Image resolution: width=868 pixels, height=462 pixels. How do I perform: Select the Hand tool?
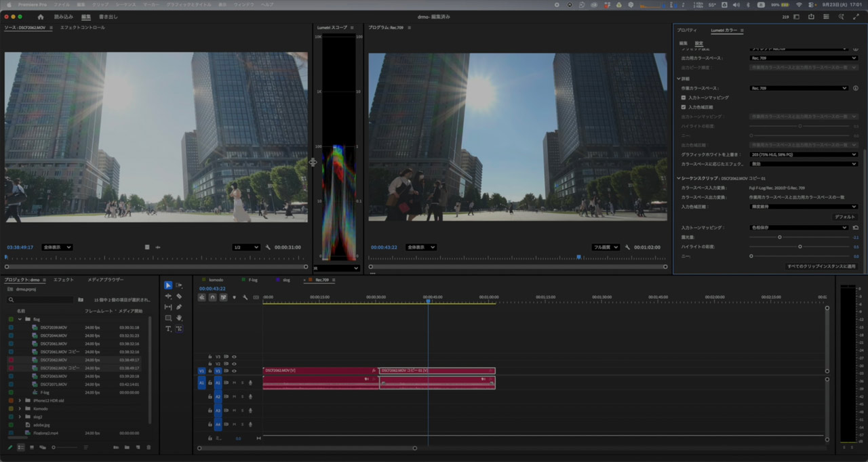tap(179, 318)
